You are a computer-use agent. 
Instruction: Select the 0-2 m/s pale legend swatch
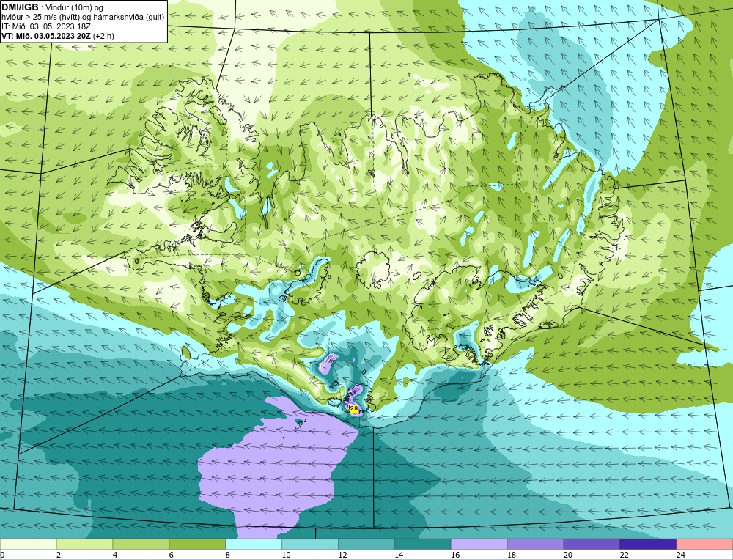tap(29, 545)
